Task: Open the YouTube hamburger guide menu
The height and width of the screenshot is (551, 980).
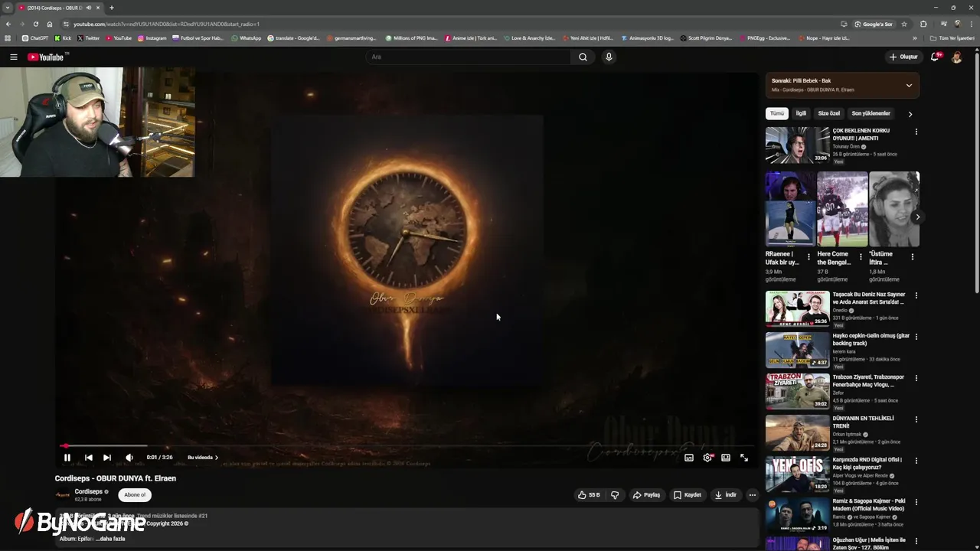Action: 13,57
